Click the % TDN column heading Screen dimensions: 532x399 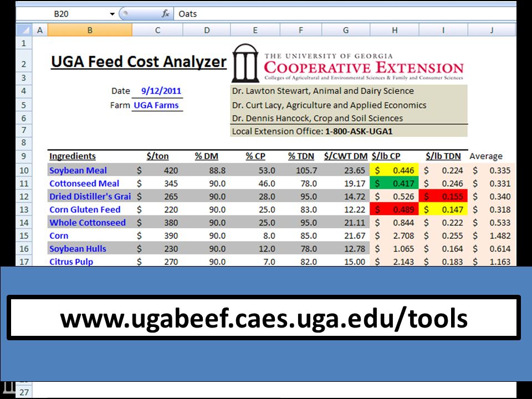click(x=301, y=156)
